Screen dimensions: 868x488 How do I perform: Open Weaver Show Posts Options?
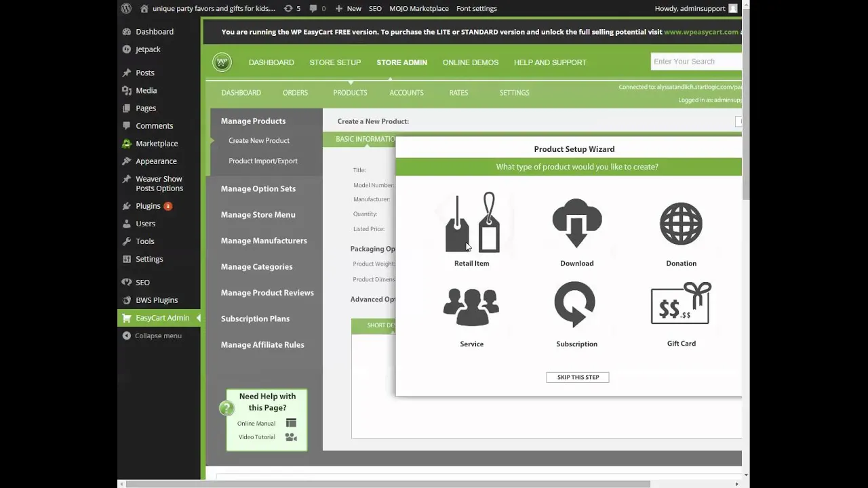click(x=159, y=184)
